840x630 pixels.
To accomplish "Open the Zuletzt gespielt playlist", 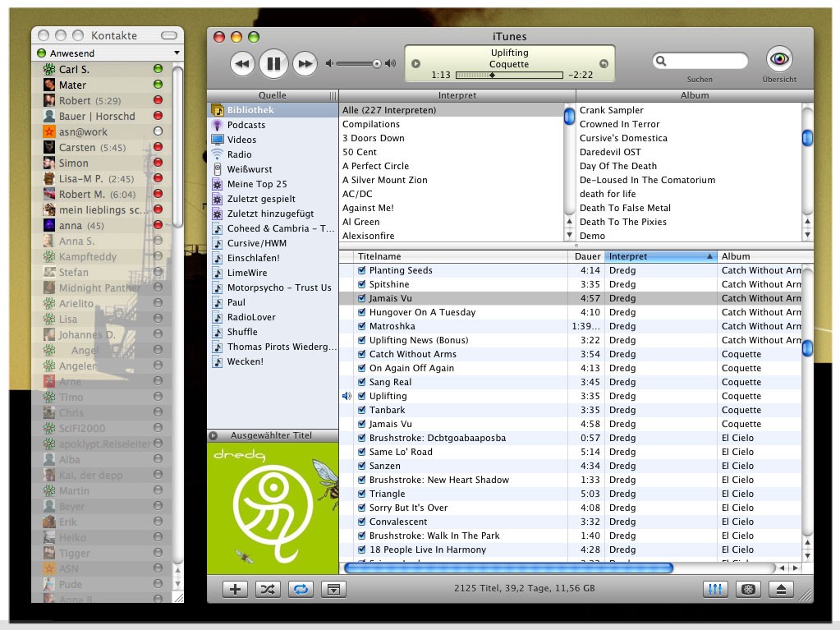I will pyautogui.click(x=273, y=199).
